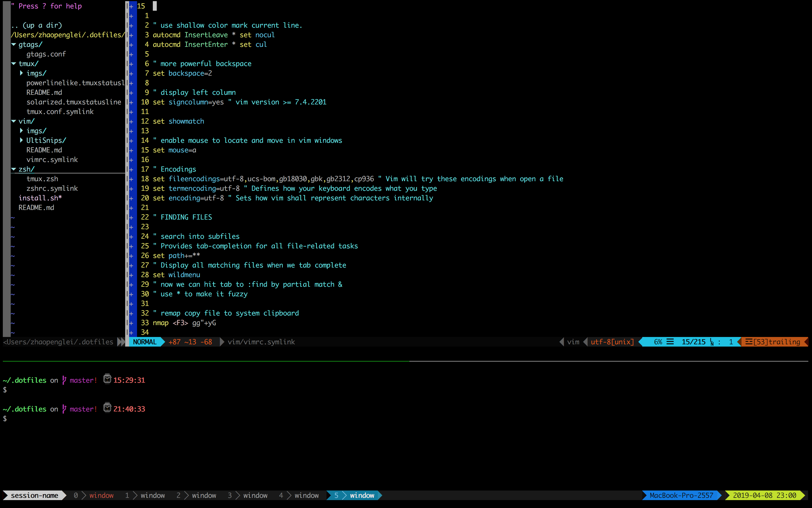Screen dimensions: 812x508
Task: Place cursor on 'nmap <F3> gg"+yG' line
Action: pos(184,323)
